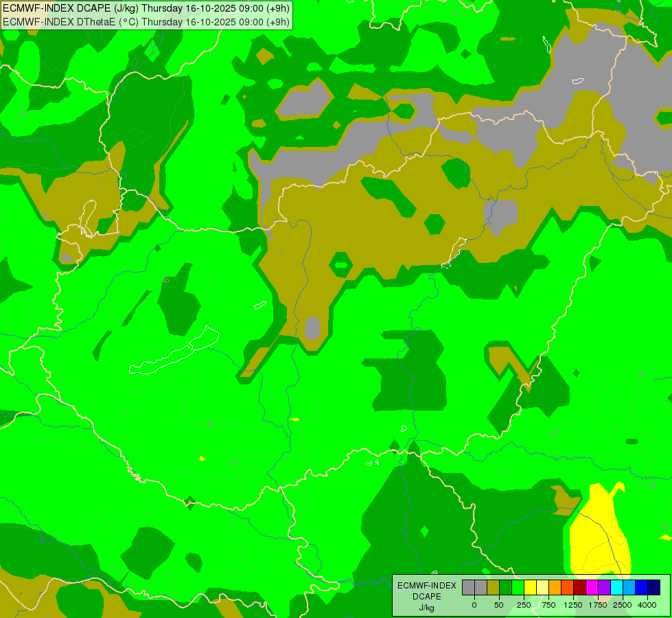The width and height of the screenshot is (672, 618).
Task: Click the purple legend swatch
Action: point(604,588)
